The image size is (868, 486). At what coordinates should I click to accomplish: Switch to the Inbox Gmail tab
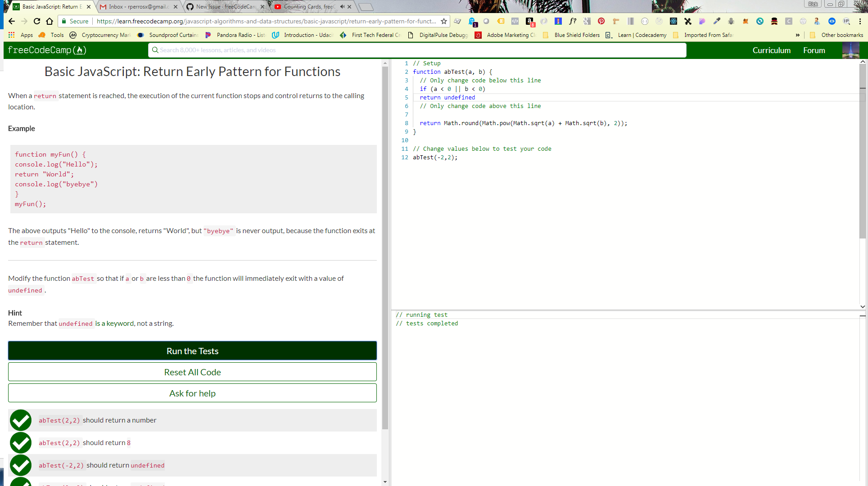point(134,7)
